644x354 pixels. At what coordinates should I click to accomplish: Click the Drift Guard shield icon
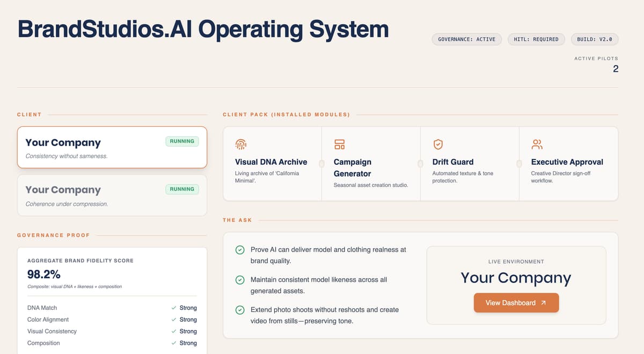click(438, 144)
